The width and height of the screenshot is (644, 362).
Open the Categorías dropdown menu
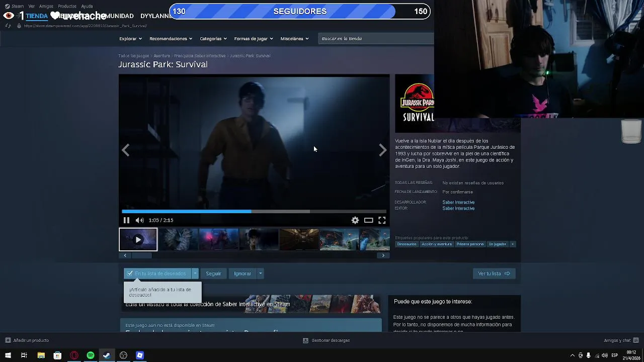coord(213,39)
